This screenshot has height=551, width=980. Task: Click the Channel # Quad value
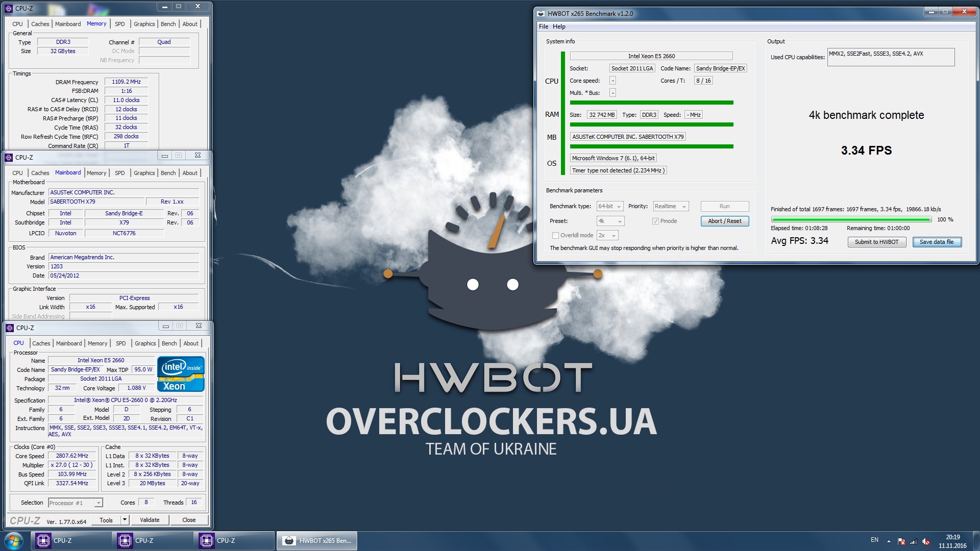[164, 42]
